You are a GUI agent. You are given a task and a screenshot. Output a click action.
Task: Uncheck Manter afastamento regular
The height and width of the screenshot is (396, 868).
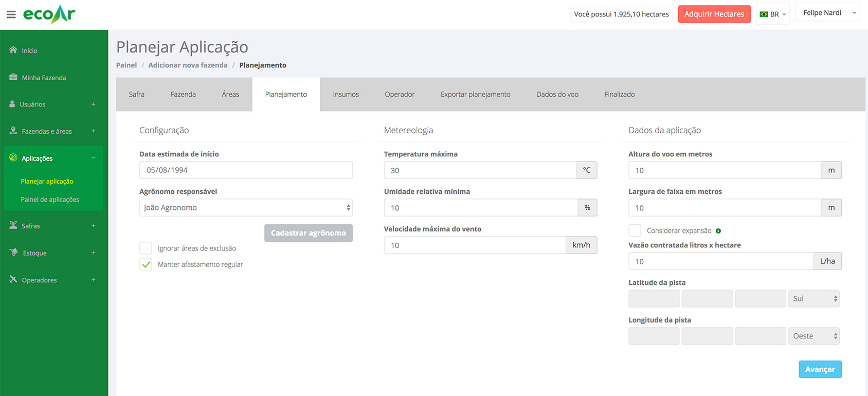[146, 264]
